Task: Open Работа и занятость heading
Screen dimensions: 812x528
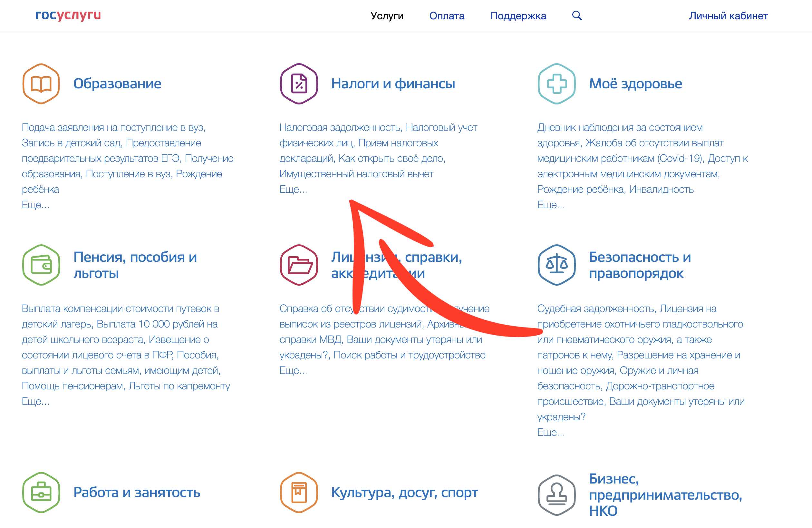Action: [137, 493]
